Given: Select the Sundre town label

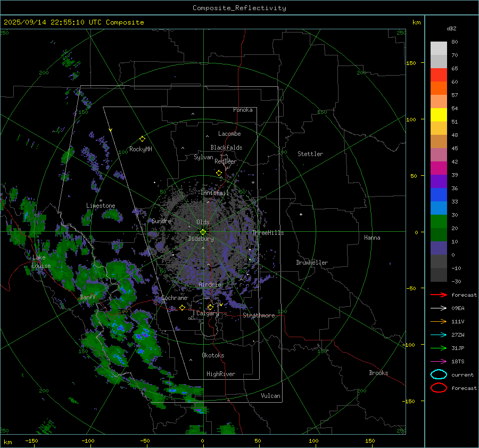Looking at the screenshot, I should pyautogui.click(x=161, y=221).
